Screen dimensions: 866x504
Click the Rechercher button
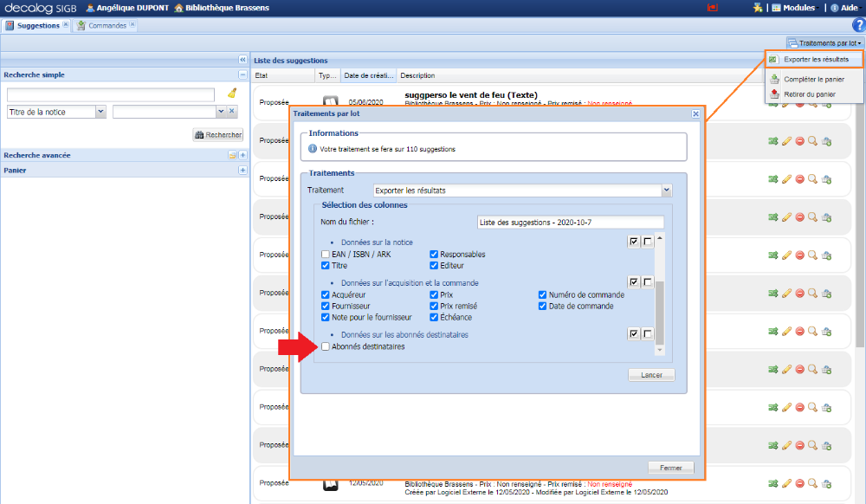[x=217, y=135]
